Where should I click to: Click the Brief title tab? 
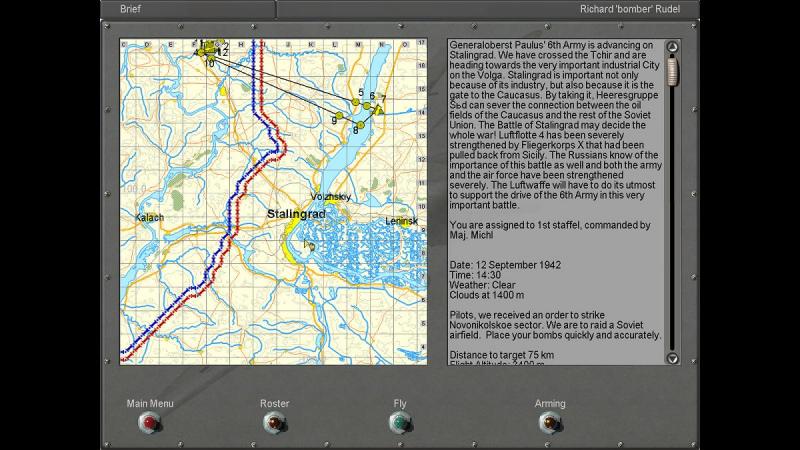click(x=130, y=9)
